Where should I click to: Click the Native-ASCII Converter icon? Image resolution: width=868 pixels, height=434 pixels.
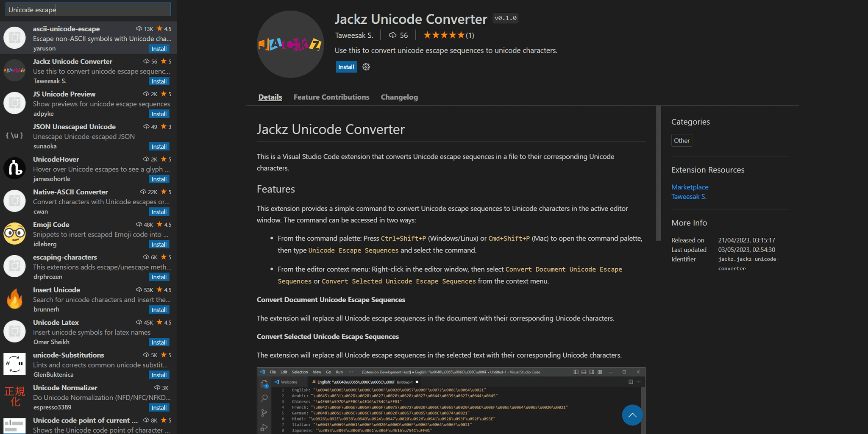(x=15, y=201)
